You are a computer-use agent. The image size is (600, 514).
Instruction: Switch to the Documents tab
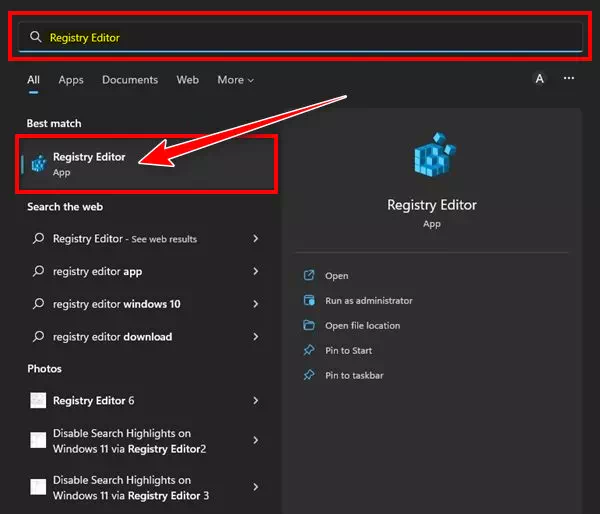tap(130, 80)
